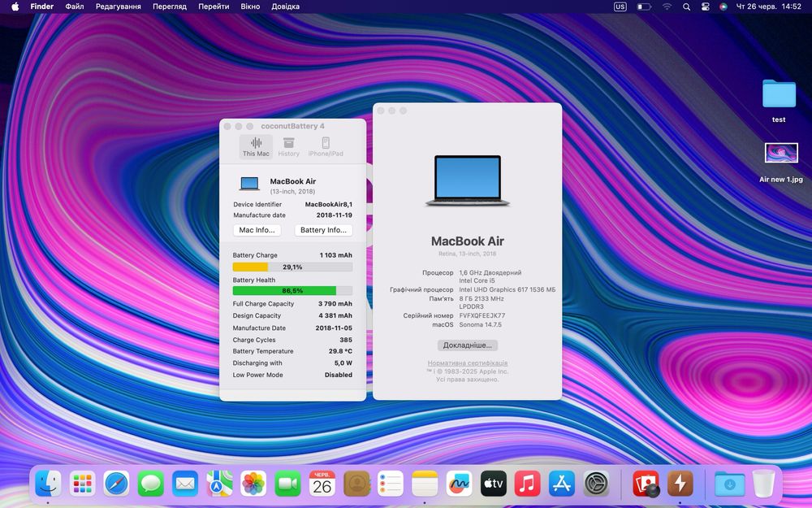Click Siri icon in menu bar
Image resolution: width=812 pixels, height=508 pixels.
(723, 7)
